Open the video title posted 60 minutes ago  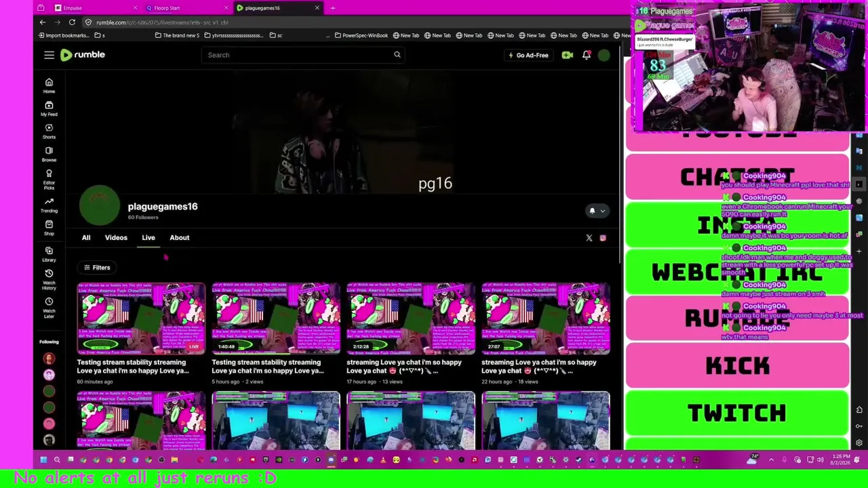coord(133,367)
